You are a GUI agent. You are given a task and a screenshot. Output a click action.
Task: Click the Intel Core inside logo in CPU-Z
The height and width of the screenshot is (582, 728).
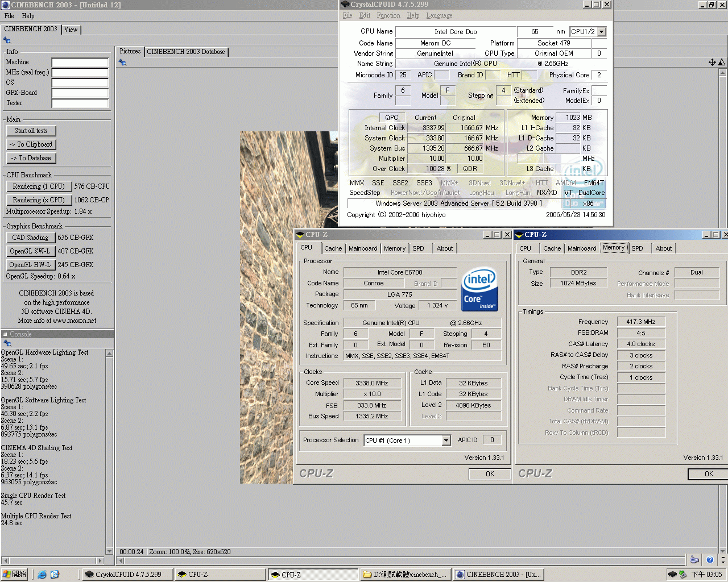click(x=480, y=289)
